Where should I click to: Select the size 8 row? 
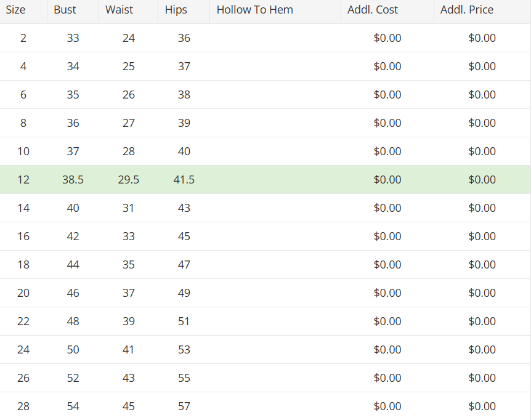[x=265, y=123]
